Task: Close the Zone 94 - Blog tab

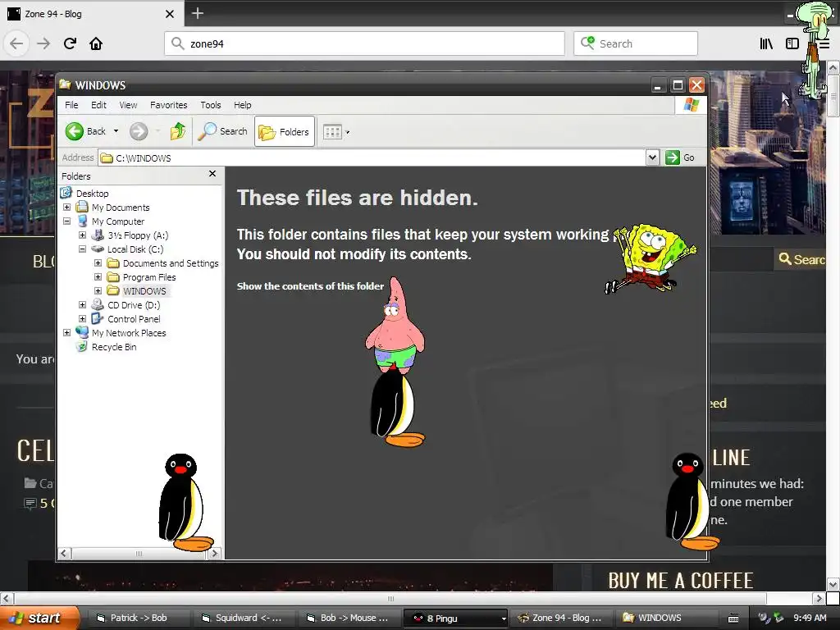Action: pos(169,14)
